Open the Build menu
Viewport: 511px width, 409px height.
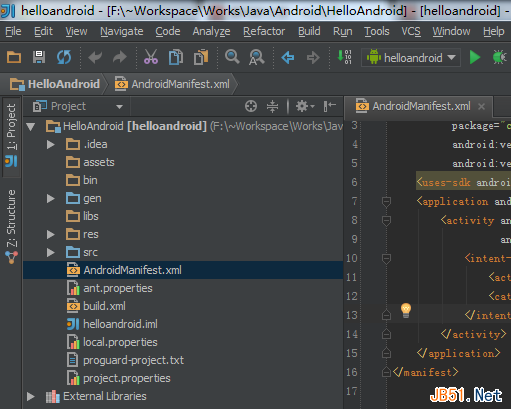[309, 31]
